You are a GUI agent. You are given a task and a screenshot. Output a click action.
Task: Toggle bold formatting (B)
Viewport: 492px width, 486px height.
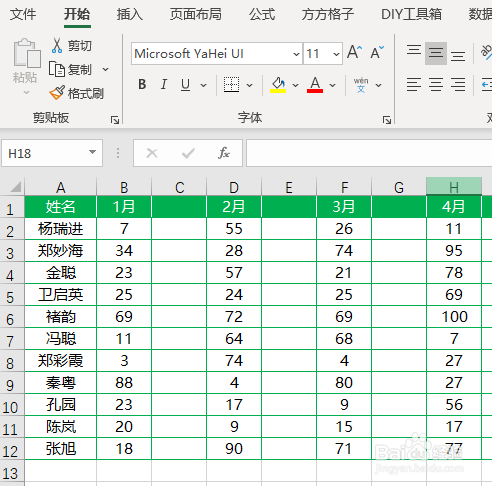(142, 85)
